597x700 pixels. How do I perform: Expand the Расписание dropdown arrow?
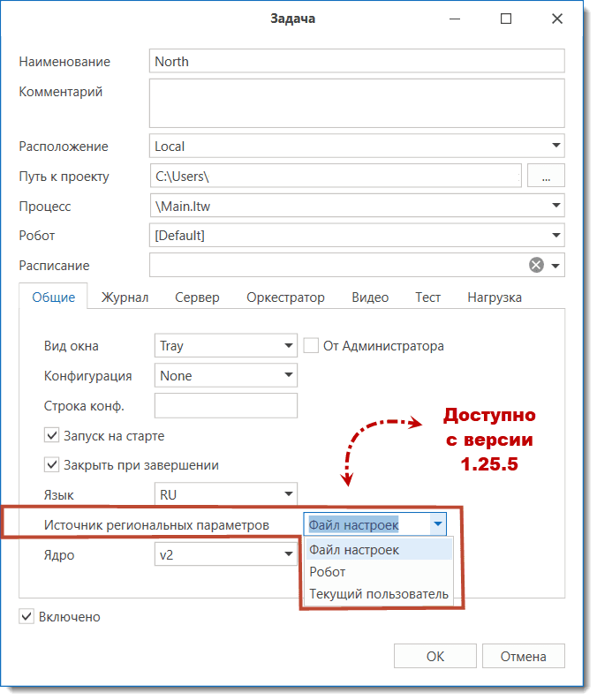point(555,266)
